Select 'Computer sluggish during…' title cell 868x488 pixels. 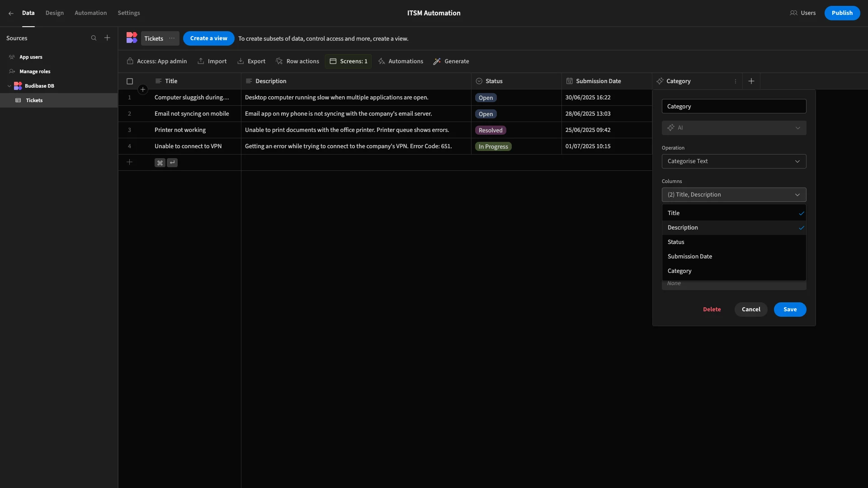196,98
